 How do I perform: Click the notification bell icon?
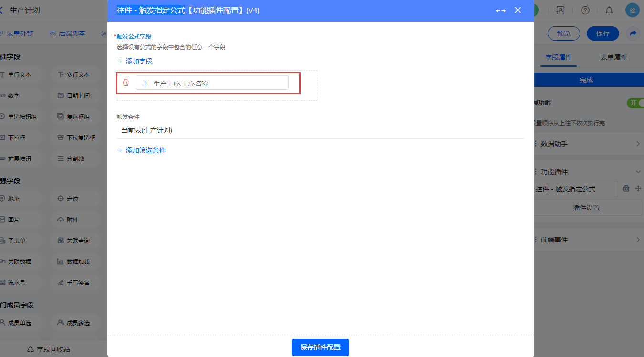(609, 10)
